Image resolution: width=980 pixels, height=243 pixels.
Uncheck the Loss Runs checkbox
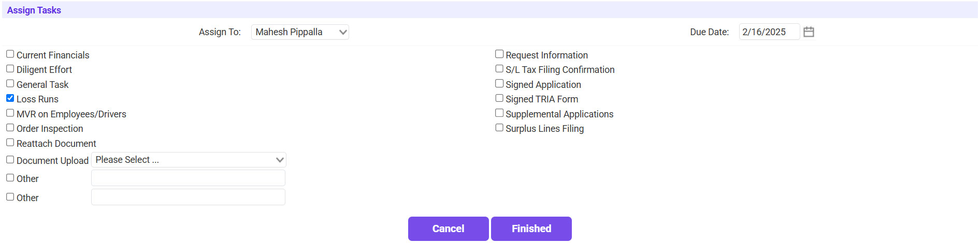click(x=10, y=98)
